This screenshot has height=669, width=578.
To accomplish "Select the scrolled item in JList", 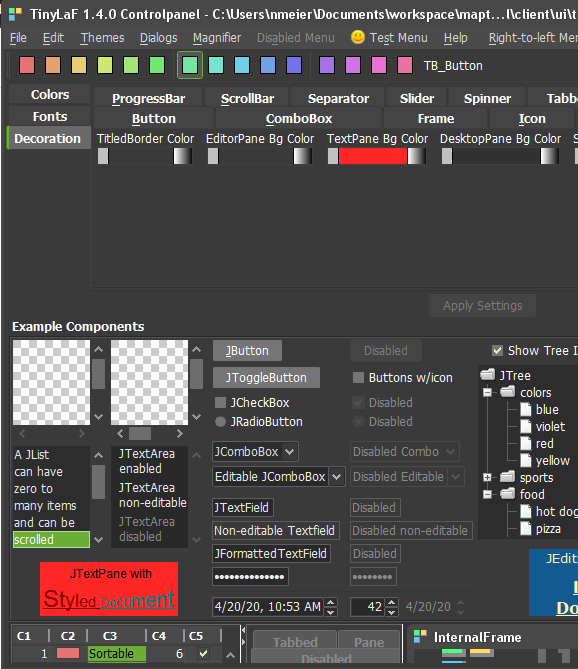I will pos(51,539).
